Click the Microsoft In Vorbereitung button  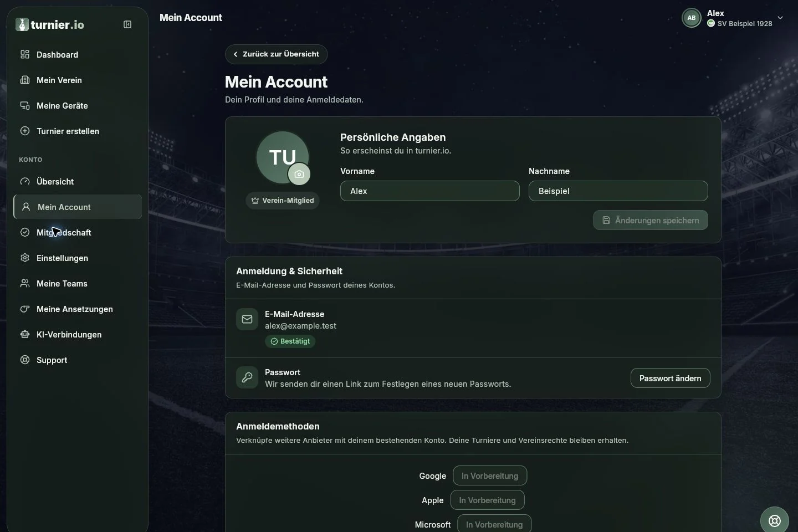click(494, 524)
